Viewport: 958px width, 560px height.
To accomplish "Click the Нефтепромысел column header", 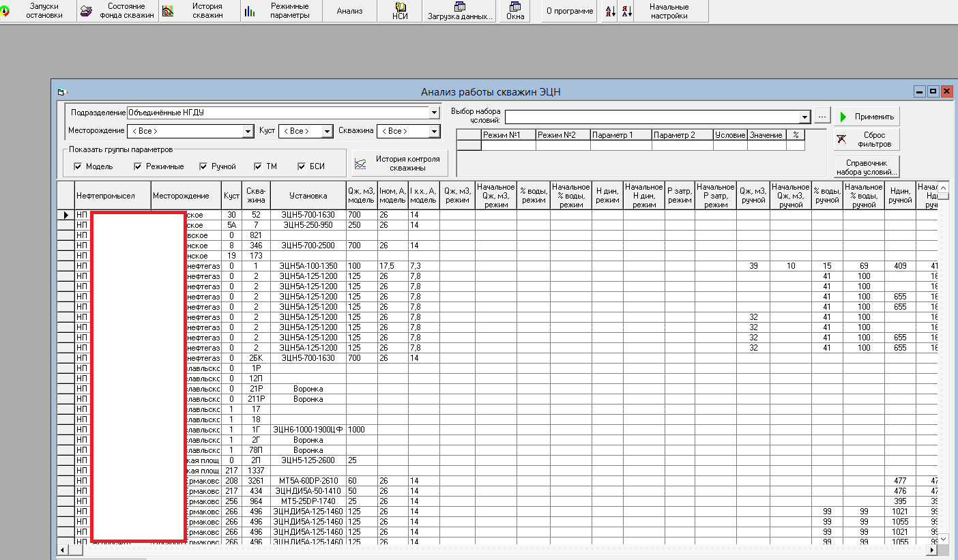I will click(x=113, y=196).
